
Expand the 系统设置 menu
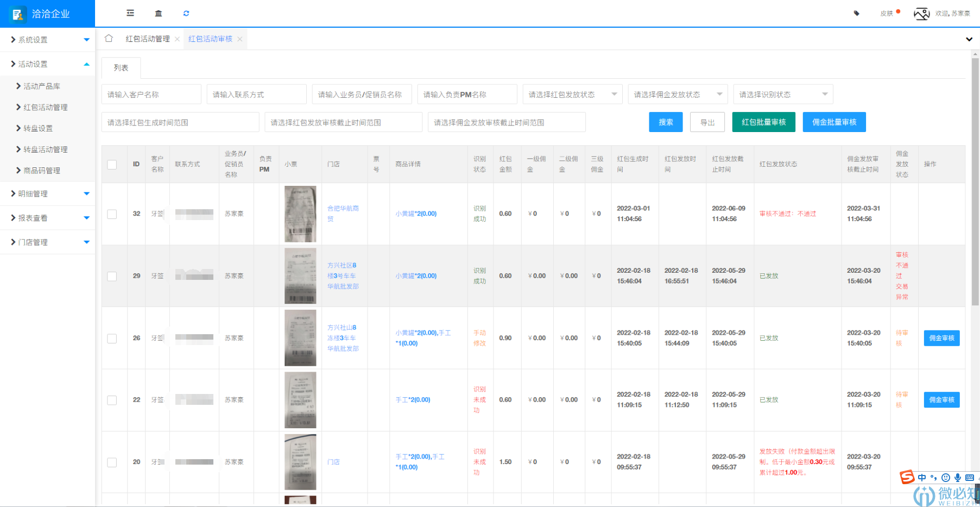click(x=48, y=40)
